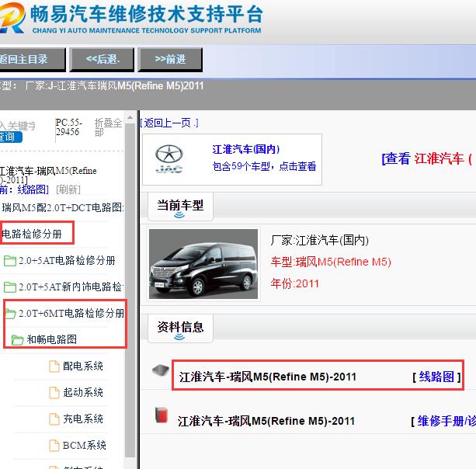The width and height of the screenshot is (476, 469).
Task: Click 车型:瑞风M5(Refine M5) text
Action: 331,262
